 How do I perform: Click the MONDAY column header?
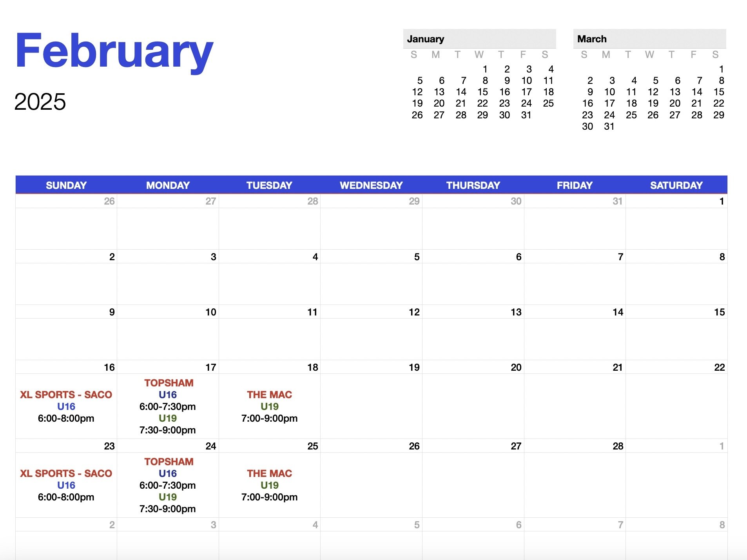tap(168, 185)
